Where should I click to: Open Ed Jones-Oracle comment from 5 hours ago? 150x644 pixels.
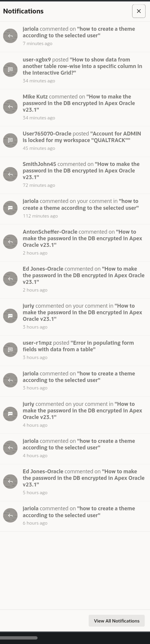(x=75, y=482)
